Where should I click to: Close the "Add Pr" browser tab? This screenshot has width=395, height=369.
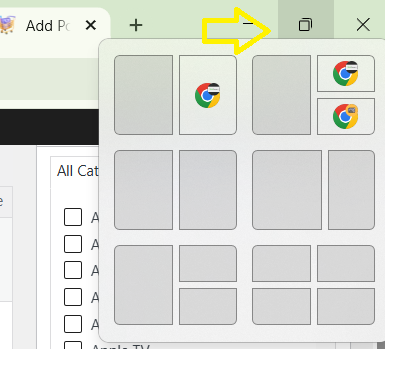(91, 25)
